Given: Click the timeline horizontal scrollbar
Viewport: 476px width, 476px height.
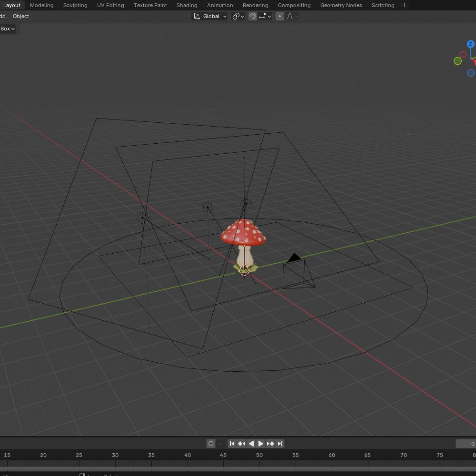Looking at the screenshot, I should pyautogui.click(x=238, y=469).
